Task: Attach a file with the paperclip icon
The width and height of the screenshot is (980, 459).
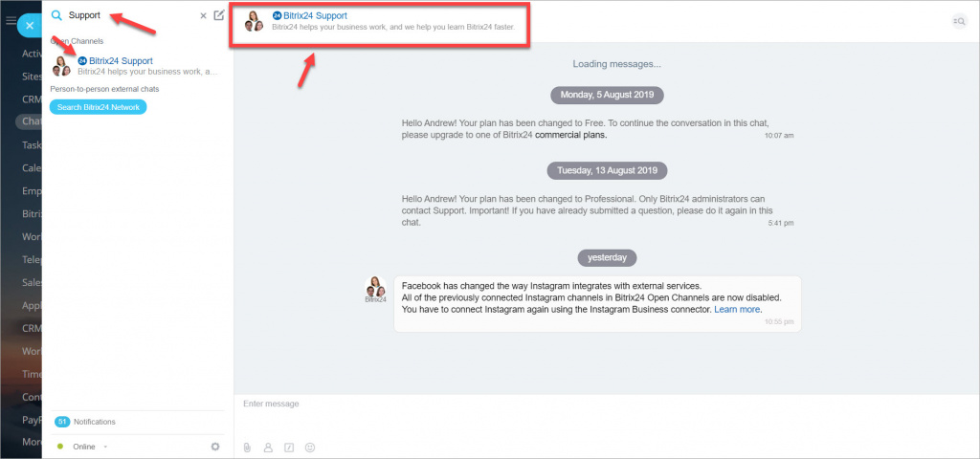Action: pyautogui.click(x=248, y=448)
